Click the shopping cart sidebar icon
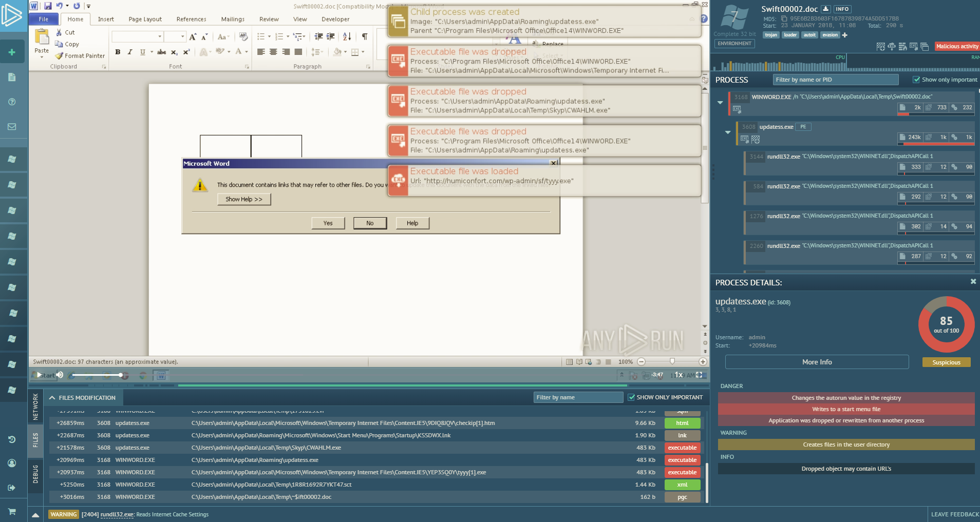 pos(12,511)
